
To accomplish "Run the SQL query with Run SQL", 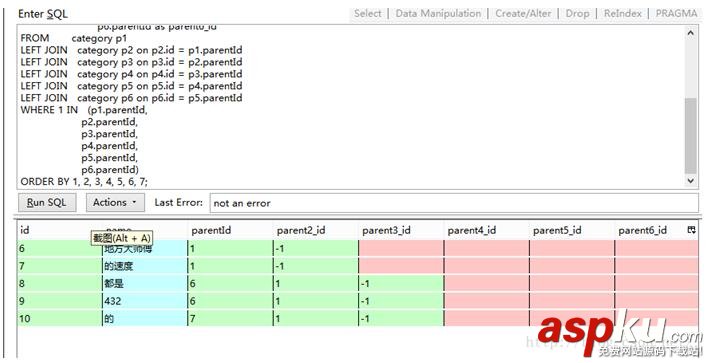I will [x=47, y=203].
